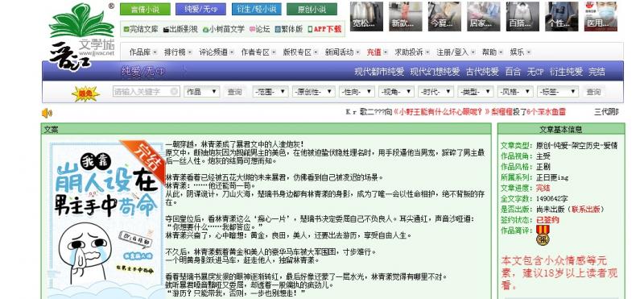Go to 无CP subcategory
Screen dimensions: 644x299
click(x=535, y=72)
